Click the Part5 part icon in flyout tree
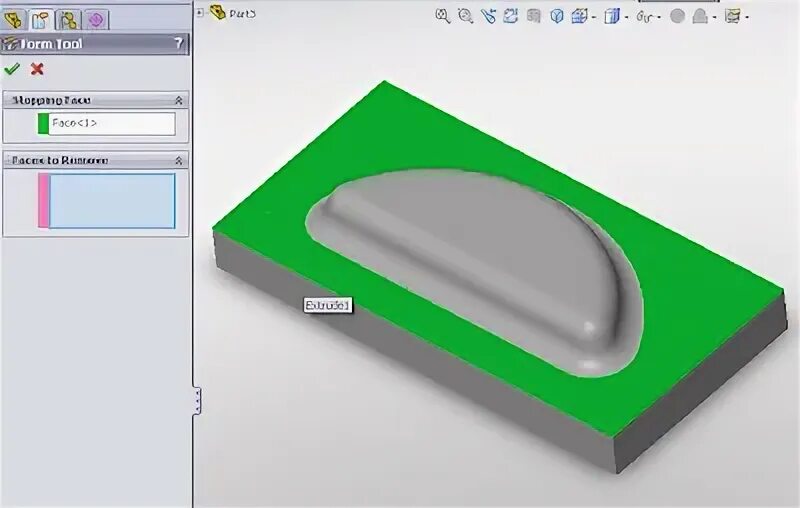Viewport: 800px width, 508px height. (x=218, y=12)
